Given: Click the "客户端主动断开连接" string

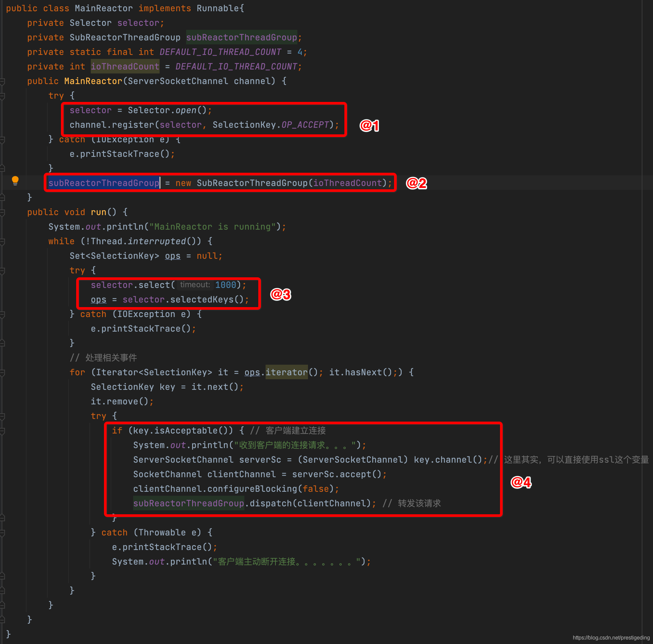Looking at the screenshot, I should (287, 562).
